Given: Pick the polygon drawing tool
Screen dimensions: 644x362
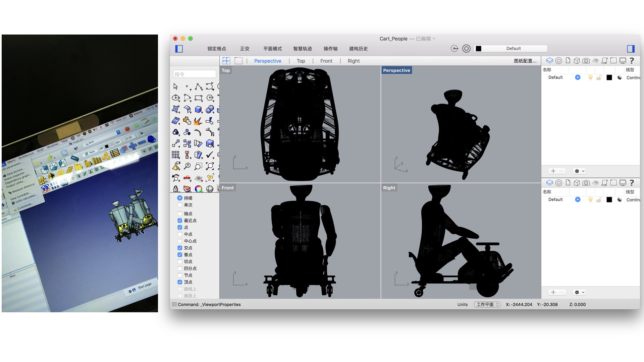Looking at the screenshot, I should pos(210,98).
